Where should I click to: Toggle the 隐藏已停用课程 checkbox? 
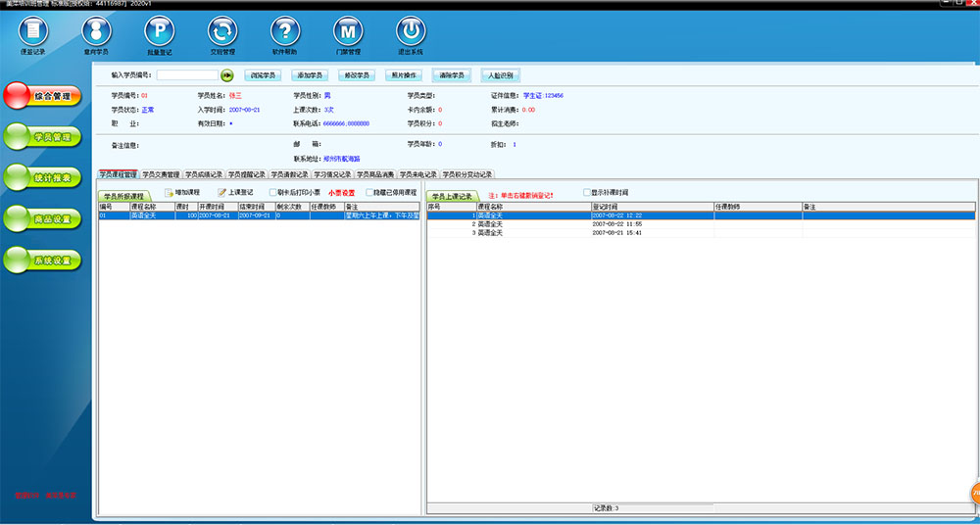pos(369,193)
